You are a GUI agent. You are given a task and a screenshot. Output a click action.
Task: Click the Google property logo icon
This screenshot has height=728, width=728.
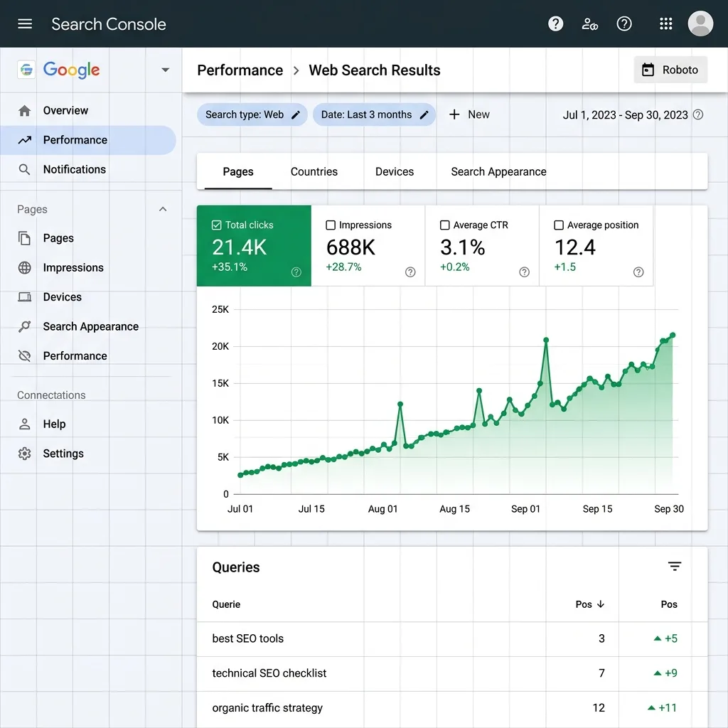tap(26, 70)
